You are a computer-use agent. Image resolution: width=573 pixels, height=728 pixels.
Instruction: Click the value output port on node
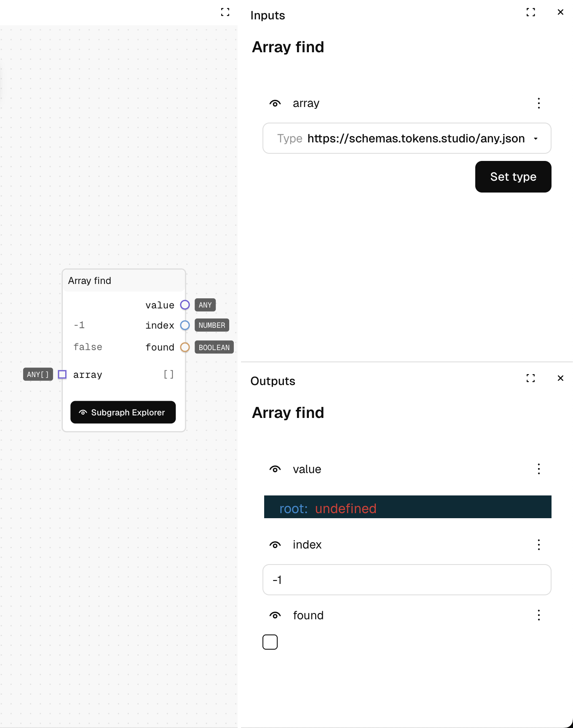(185, 305)
